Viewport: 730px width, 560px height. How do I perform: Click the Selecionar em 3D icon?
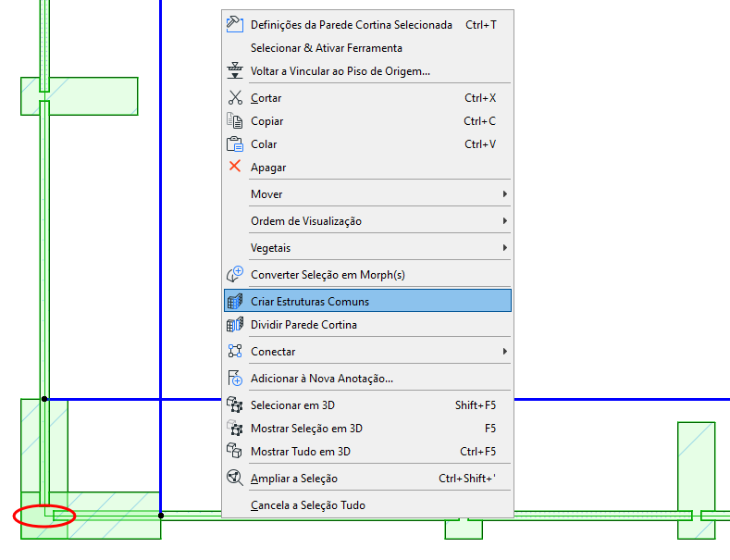point(235,404)
